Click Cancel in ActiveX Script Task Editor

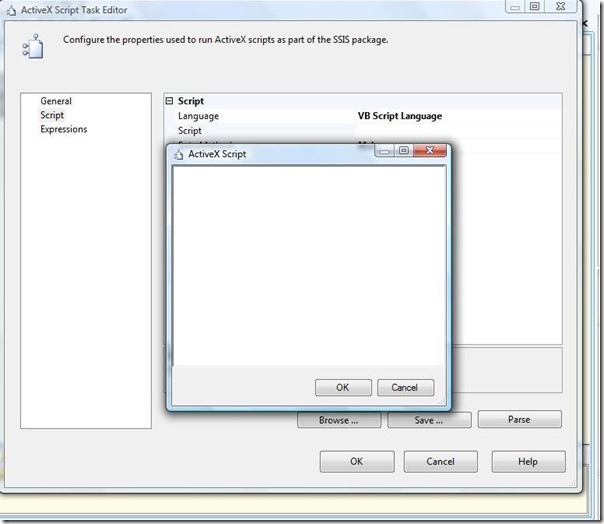[441, 462]
